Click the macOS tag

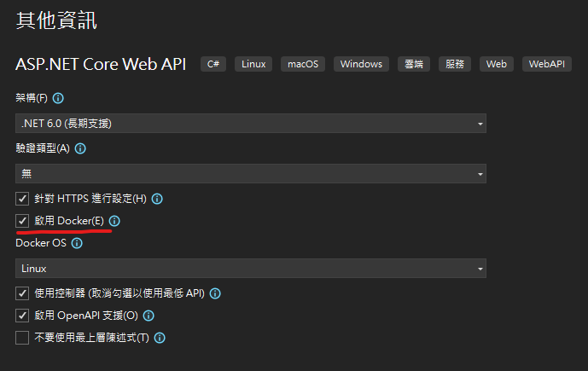click(x=303, y=64)
